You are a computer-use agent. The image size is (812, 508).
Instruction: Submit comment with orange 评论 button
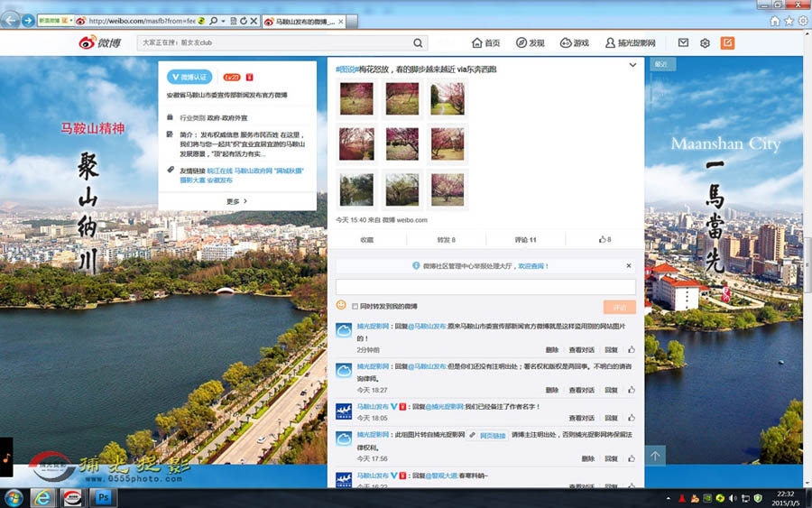[619, 307]
